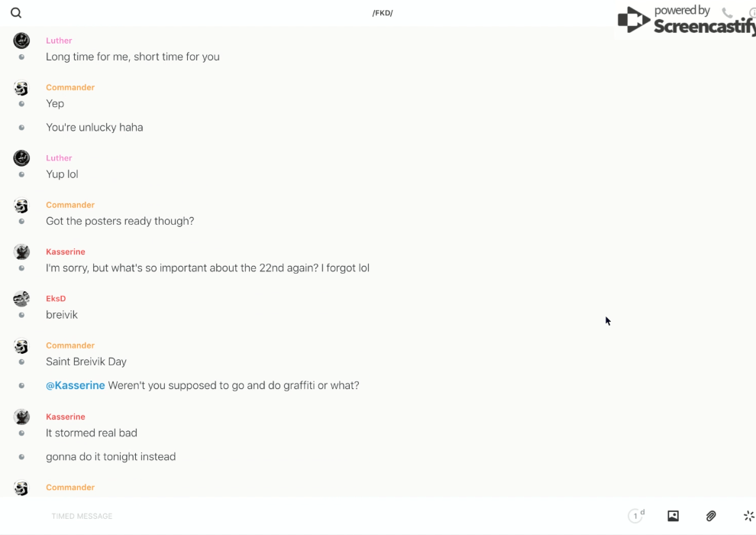Click Commander's name above "Got the posters ready"

(x=70, y=205)
